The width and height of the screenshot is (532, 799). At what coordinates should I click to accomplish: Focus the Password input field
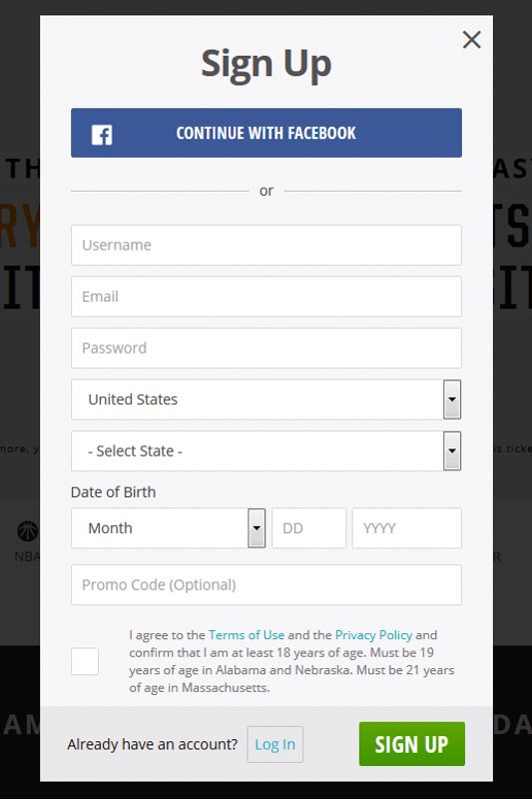tap(266, 348)
